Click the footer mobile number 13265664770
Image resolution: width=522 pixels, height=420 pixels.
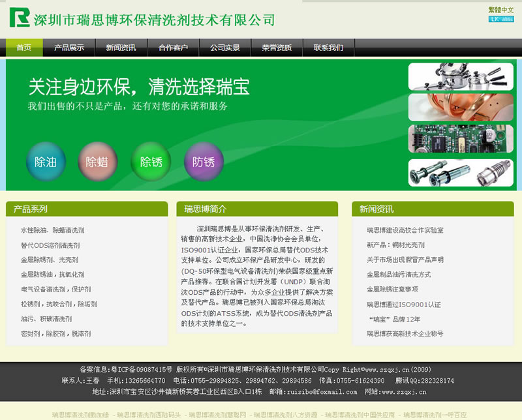(x=144, y=380)
